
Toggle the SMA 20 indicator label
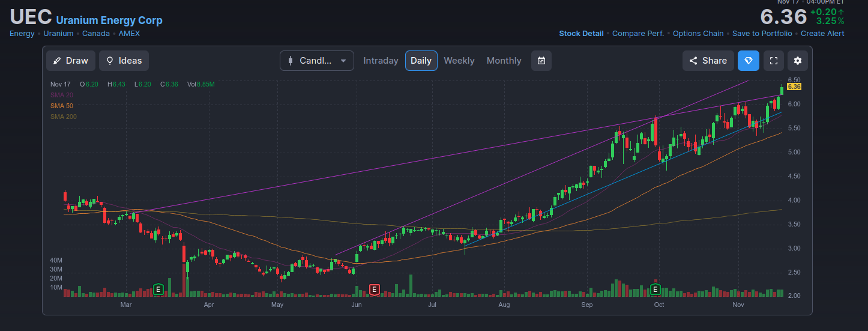coord(62,95)
